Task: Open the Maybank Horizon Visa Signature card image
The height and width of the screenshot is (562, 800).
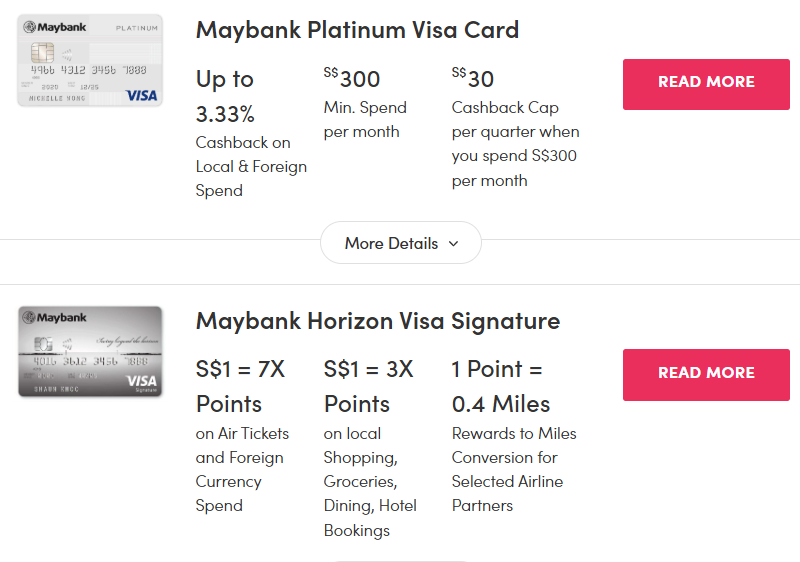Action: (x=90, y=351)
